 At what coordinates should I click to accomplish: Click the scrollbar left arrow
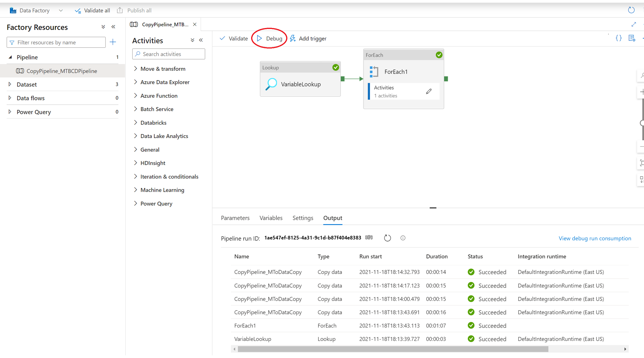pos(234,349)
